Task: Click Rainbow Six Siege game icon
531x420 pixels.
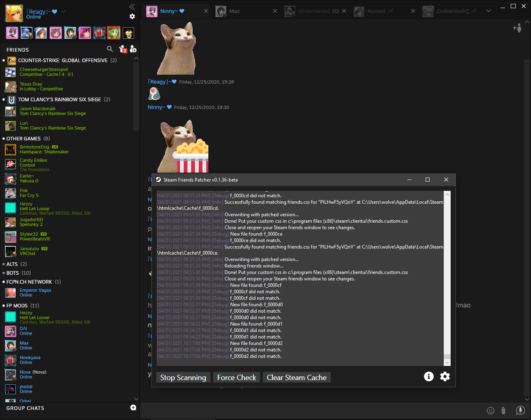Action: click(12, 100)
